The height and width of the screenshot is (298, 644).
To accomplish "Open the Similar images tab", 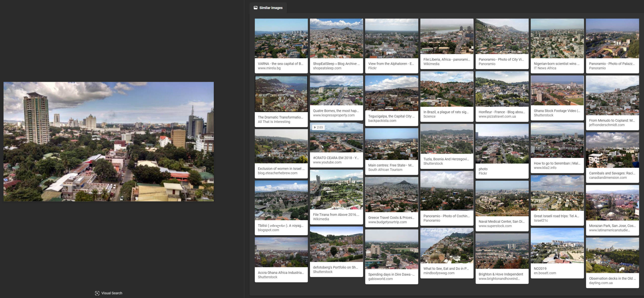I will click(x=268, y=8).
